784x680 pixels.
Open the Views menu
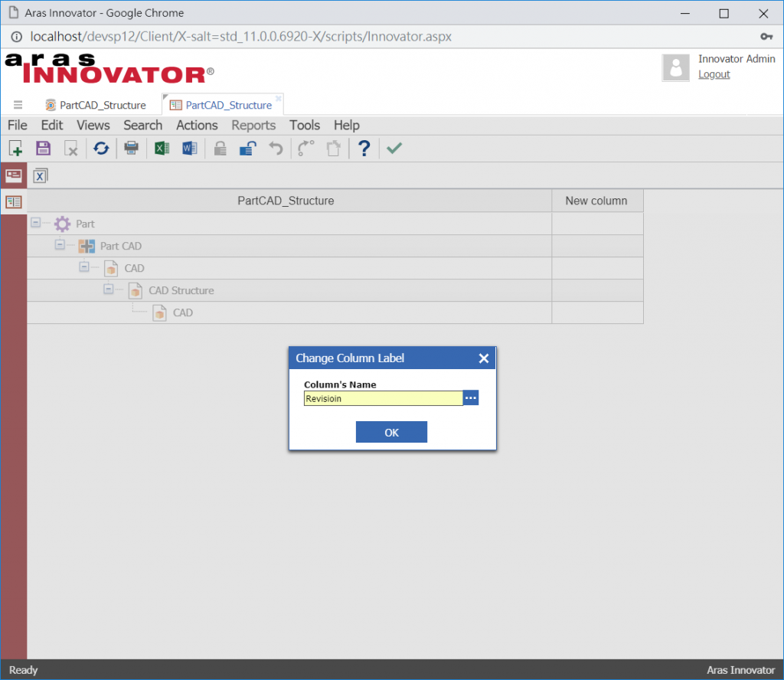[93, 125]
